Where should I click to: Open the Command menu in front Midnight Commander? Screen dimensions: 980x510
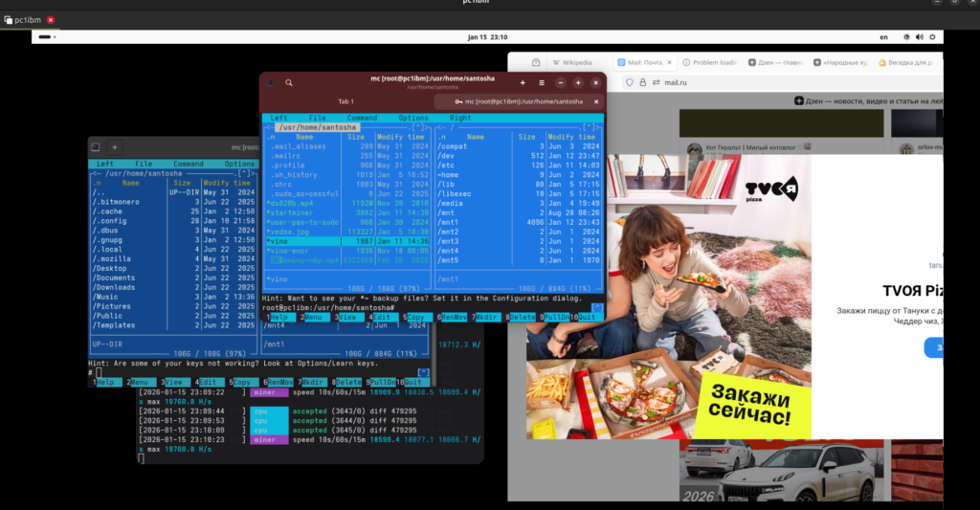(362, 118)
